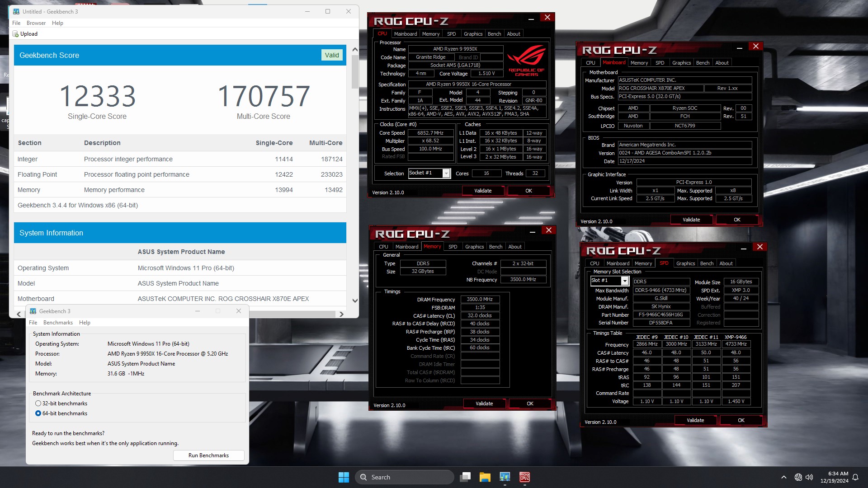Click the BIOS Version field in Mainboard window
The height and width of the screenshot is (488, 868).
pyautogui.click(x=685, y=153)
